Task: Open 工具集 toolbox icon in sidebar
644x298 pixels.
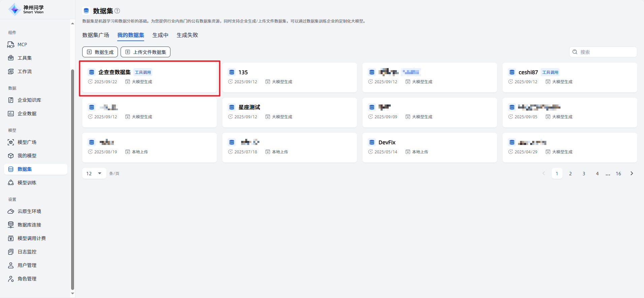Action: pyautogui.click(x=11, y=58)
